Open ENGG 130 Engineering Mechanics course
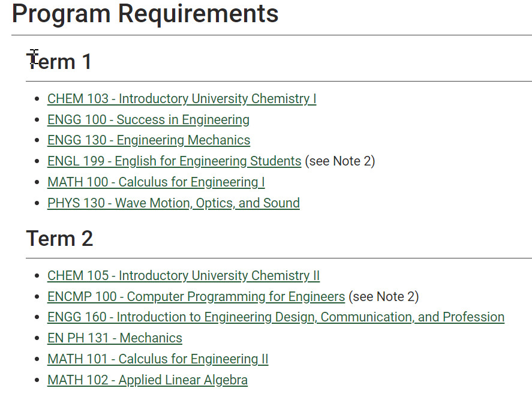The width and height of the screenshot is (532, 397). click(x=149, y=140)
